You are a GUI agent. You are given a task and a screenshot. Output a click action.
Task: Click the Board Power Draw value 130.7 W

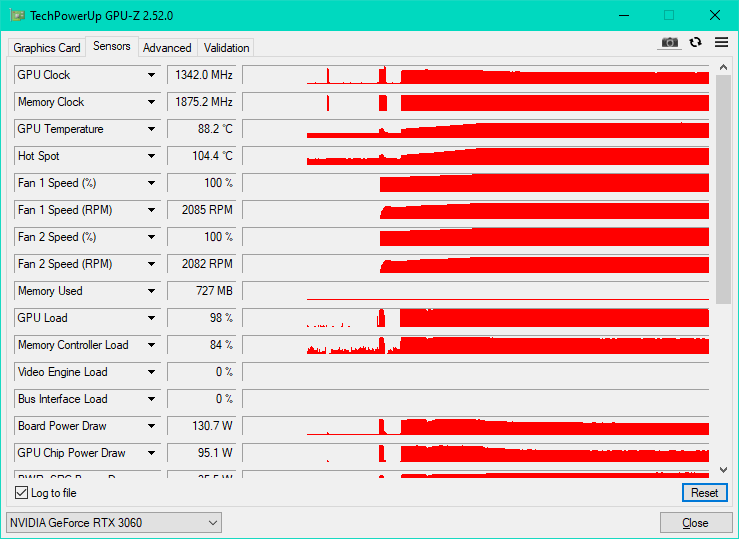point(202,426)
